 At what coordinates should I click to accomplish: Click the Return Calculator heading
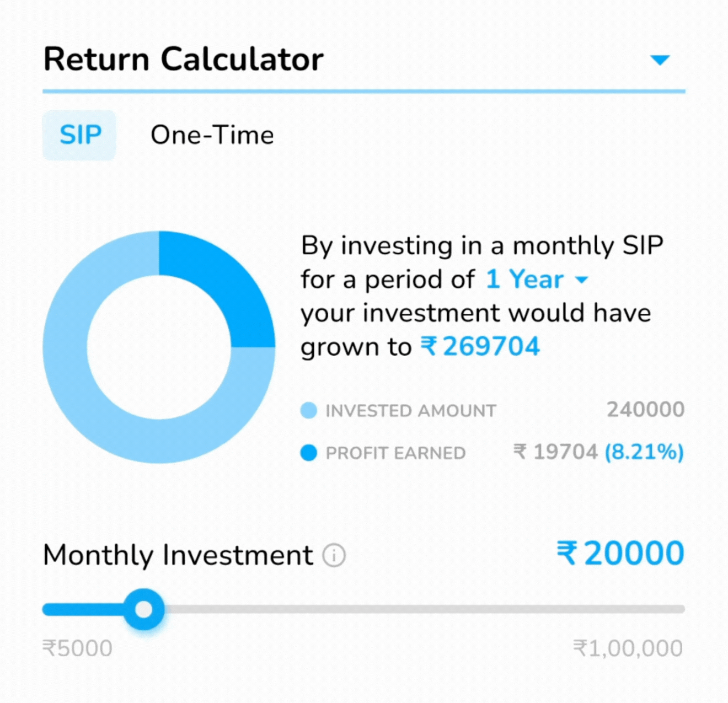tap(183, 60)
